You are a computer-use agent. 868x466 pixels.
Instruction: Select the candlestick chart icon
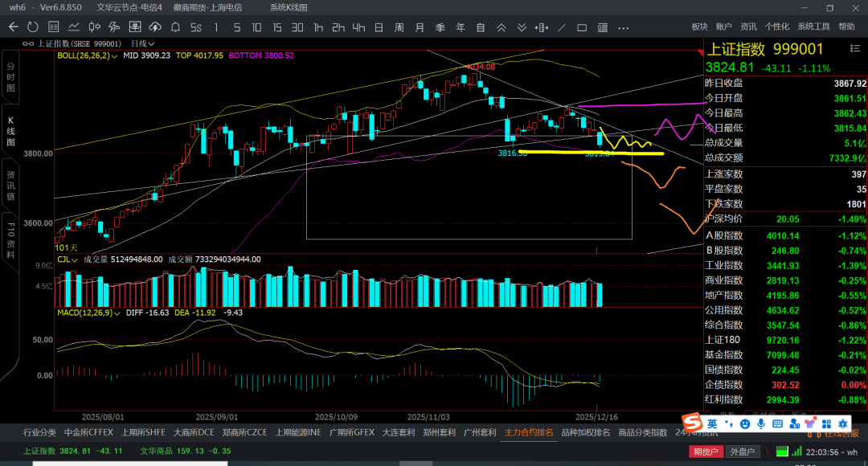point(94,27)
